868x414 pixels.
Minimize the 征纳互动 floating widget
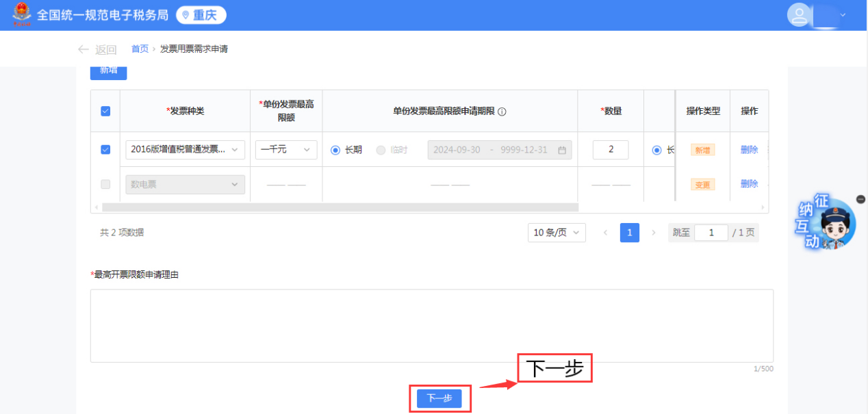(860, 199)
